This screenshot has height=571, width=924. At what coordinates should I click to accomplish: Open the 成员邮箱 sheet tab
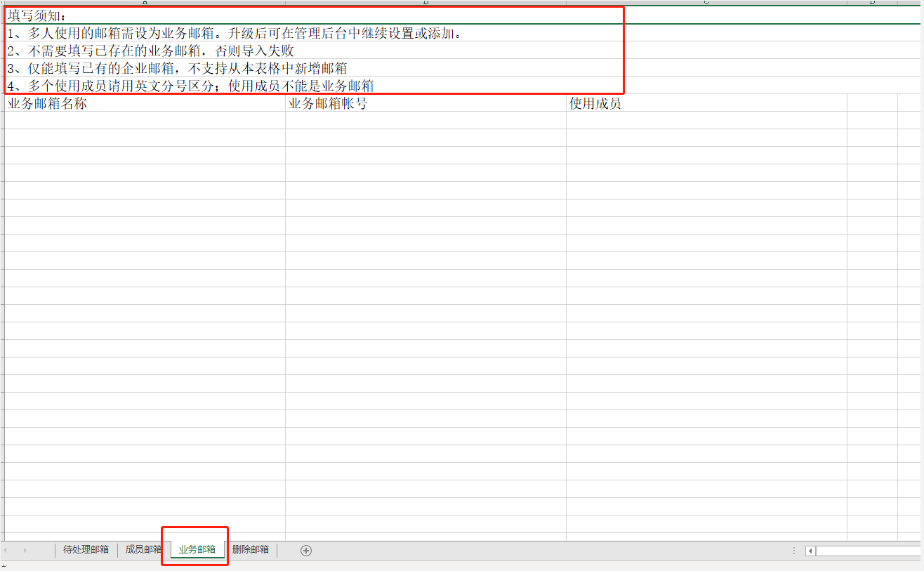143,550
